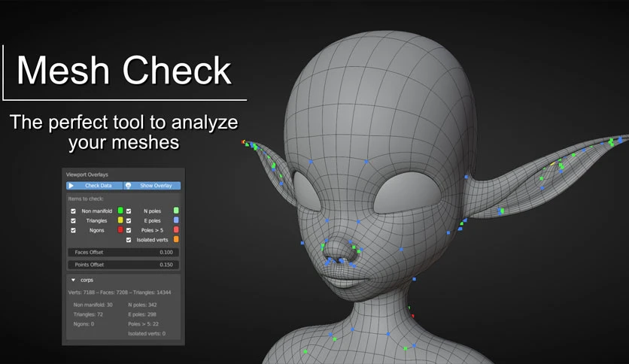Change the orange Isolated verts color
This screenshot has width=629, height=364.
click(x=176, y=239)
